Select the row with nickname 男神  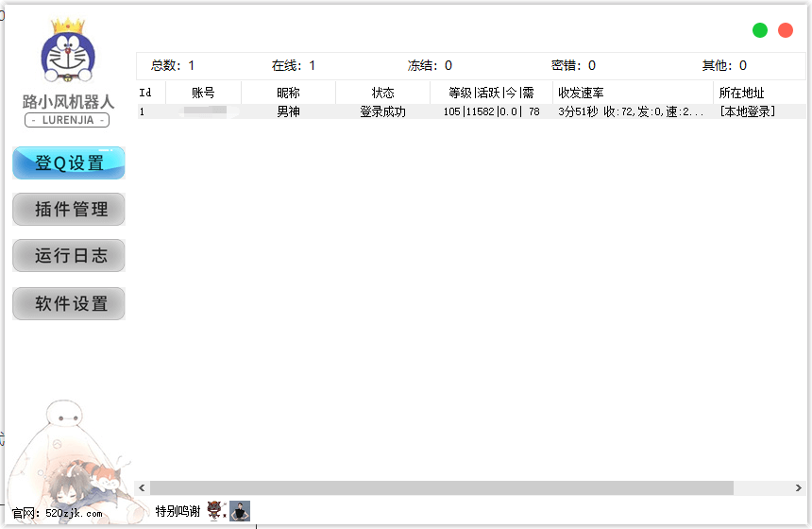pyautogui.click(x=471, y=111)
